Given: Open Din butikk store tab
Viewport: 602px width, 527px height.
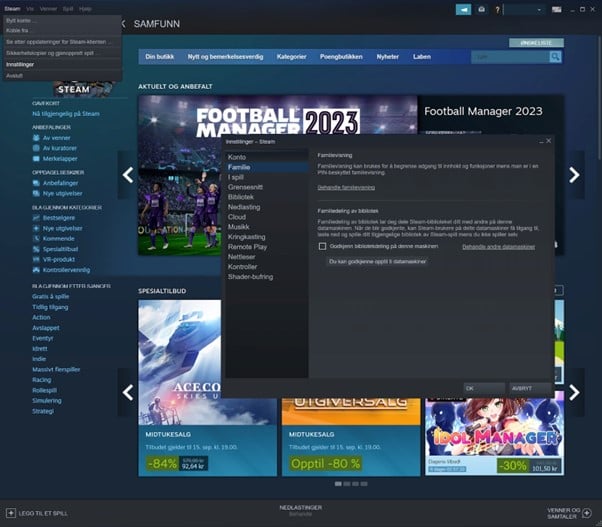Looking at the screenshot, I should pos(159,57).
